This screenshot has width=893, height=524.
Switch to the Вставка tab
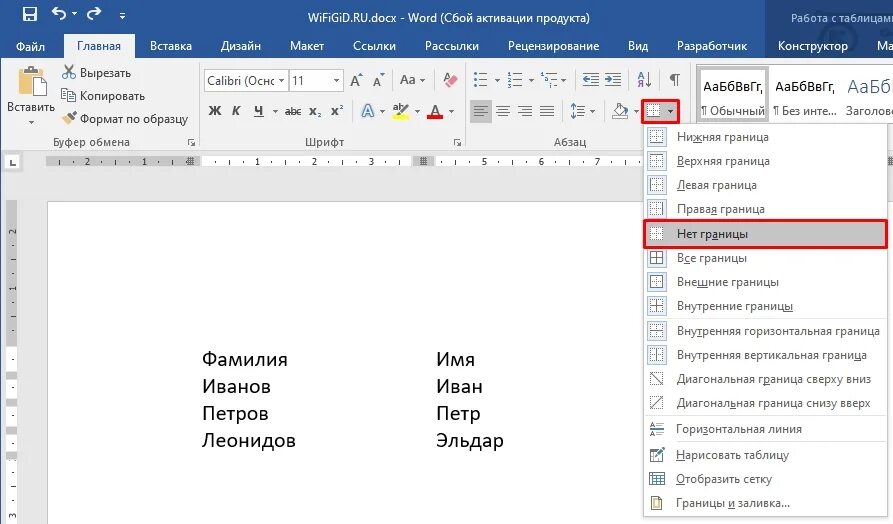171,46
